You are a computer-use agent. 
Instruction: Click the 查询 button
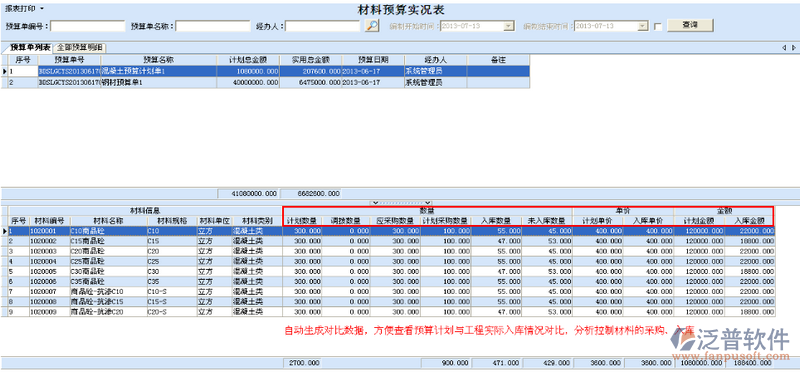[x=690, y=25]
